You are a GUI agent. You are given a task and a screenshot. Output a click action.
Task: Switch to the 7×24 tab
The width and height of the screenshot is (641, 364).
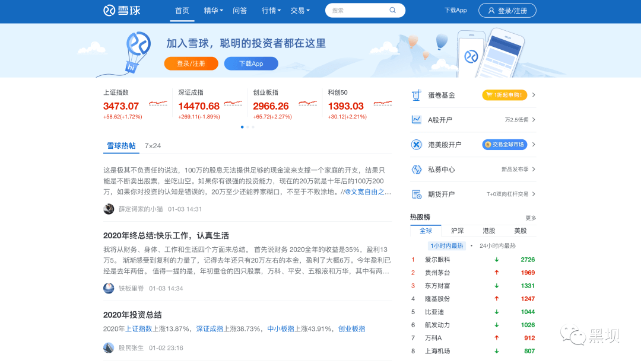pos(153,146)
